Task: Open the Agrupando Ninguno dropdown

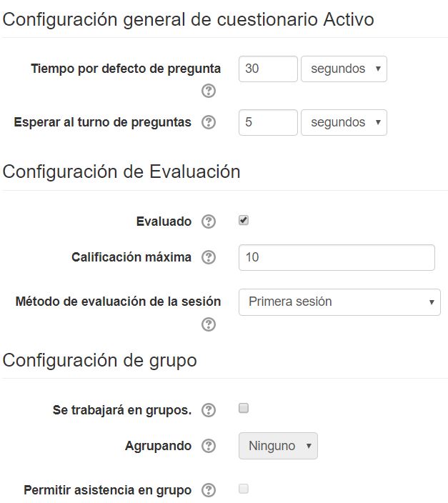Action: 278,446
